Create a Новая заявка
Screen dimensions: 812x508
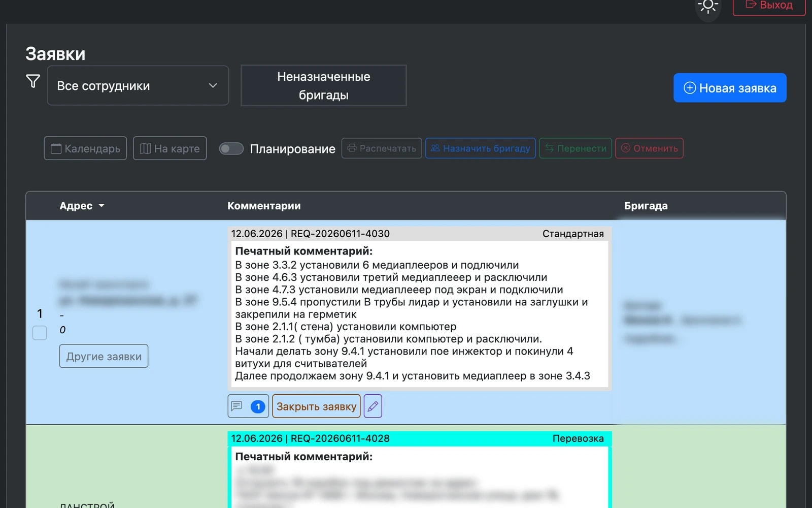(x=730, y=88)
